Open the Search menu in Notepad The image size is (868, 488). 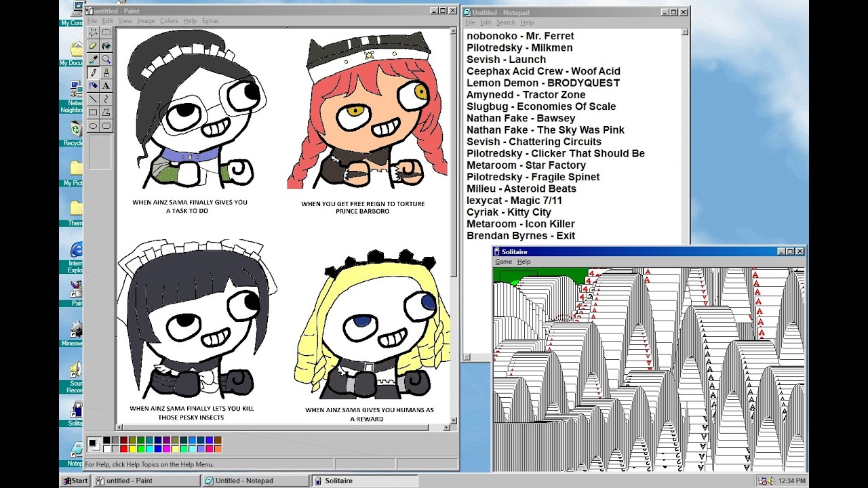point(505,22)
